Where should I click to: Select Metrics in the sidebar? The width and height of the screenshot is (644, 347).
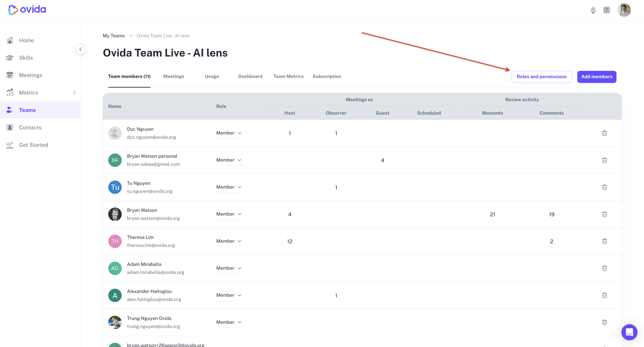(x=28, y=93)
